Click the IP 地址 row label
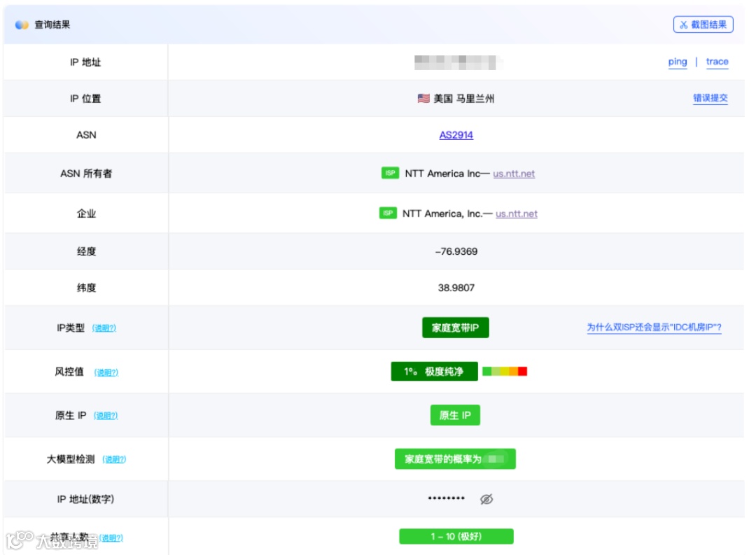The image size is (756, 555). pyautogui.click(x=85, y=62)
